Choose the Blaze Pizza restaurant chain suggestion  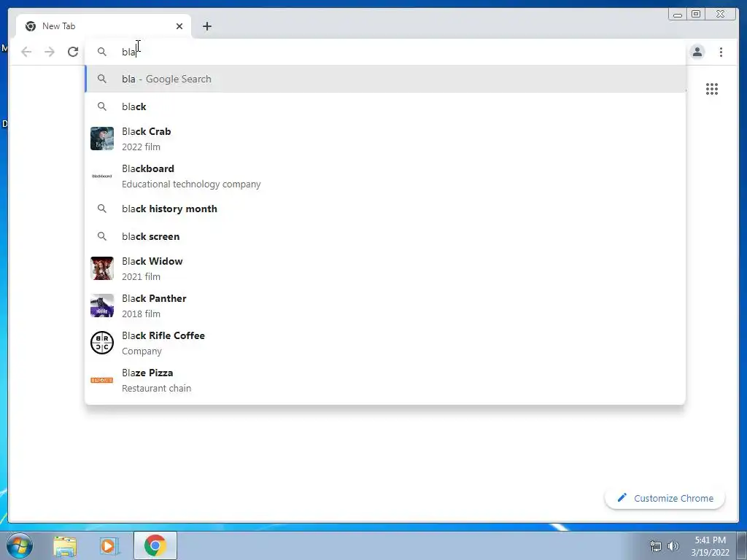pos(385,380)
